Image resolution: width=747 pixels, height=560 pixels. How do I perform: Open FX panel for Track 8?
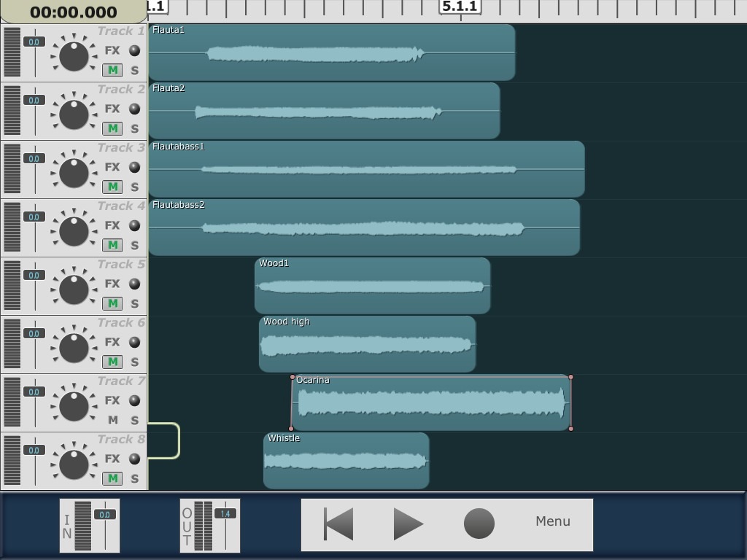112,459
